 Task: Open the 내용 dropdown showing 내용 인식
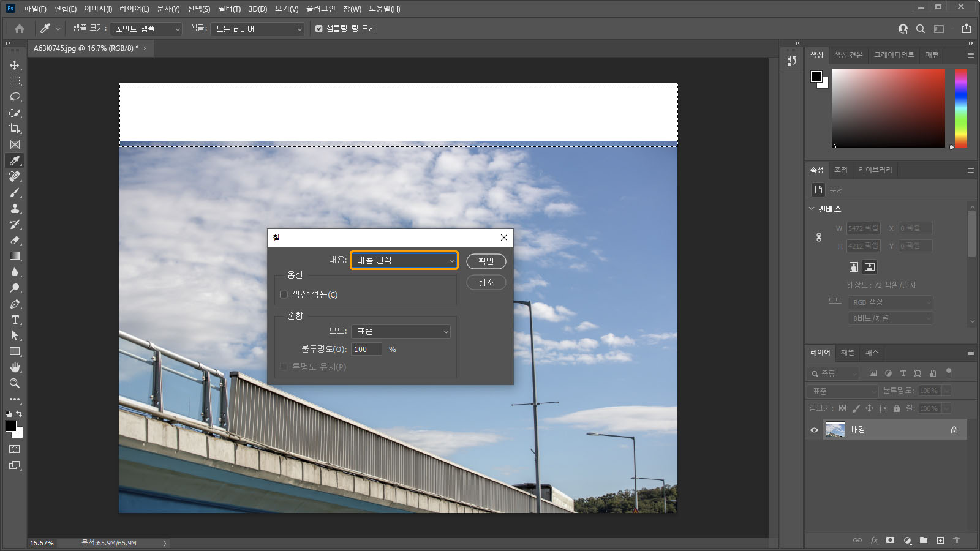404,260
